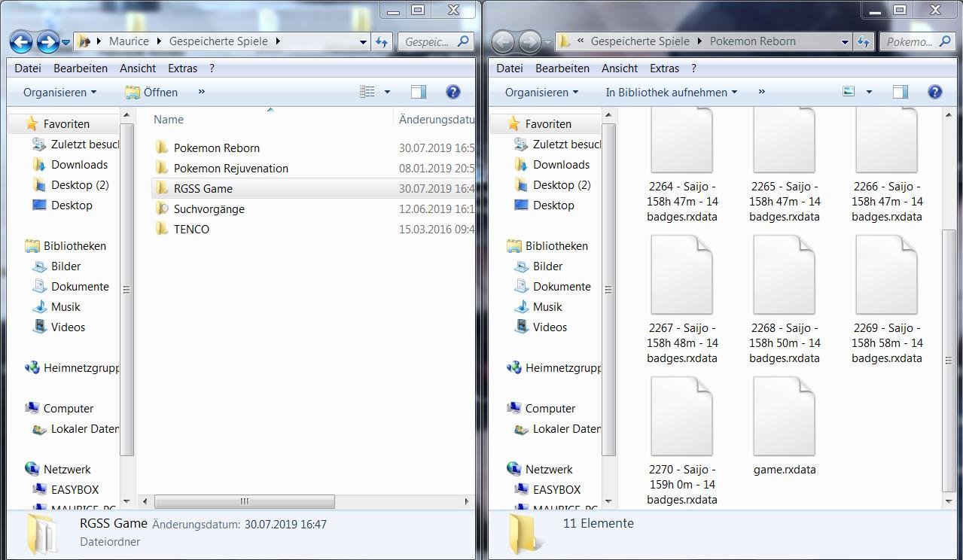Open Downloads in left window favorites
The height and width of the screenshot is (560, 963).
(79, 164)
